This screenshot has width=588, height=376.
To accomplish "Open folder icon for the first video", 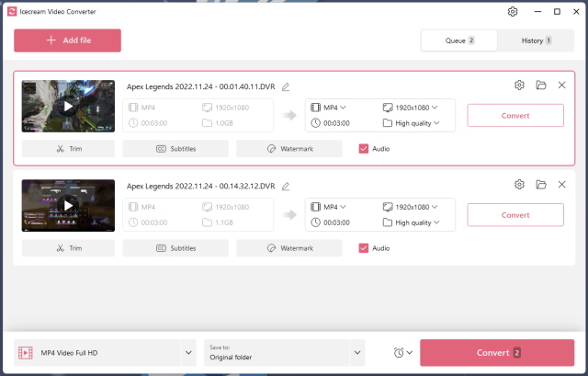I will 541,85.
